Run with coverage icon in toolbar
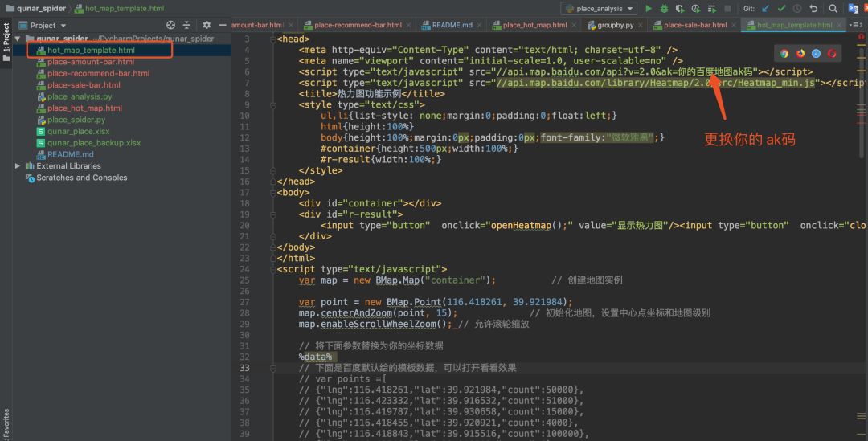Screen dimensions: 868x441 [680, 9]
